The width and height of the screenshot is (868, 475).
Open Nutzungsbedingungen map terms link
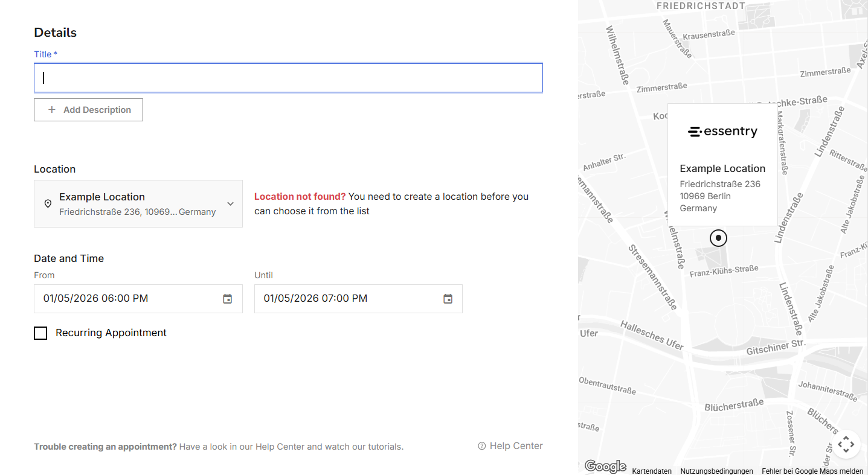click(716, 471)
